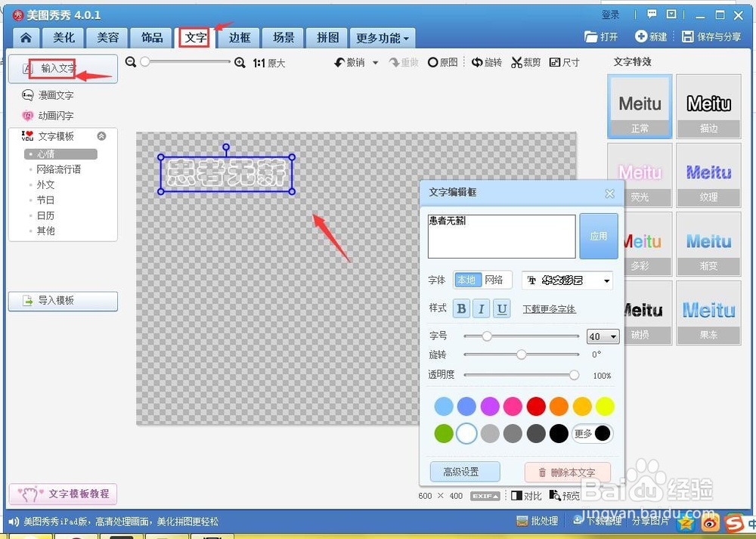
Task: Click the zoom in magnifier icon
Action: pos(240,63)
